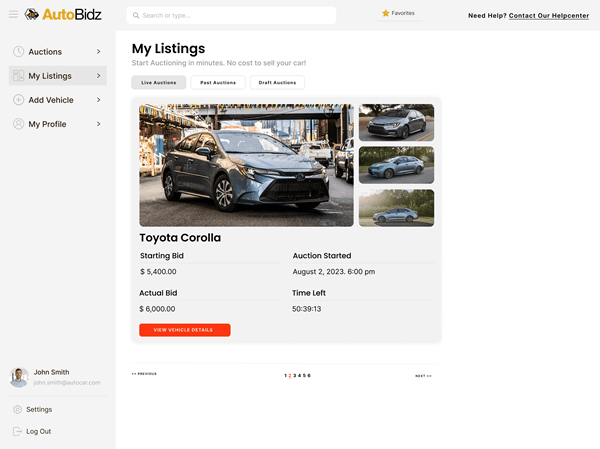Click the Log Out door icon
Screen dimensions: 600x449
tap(17, 431)
